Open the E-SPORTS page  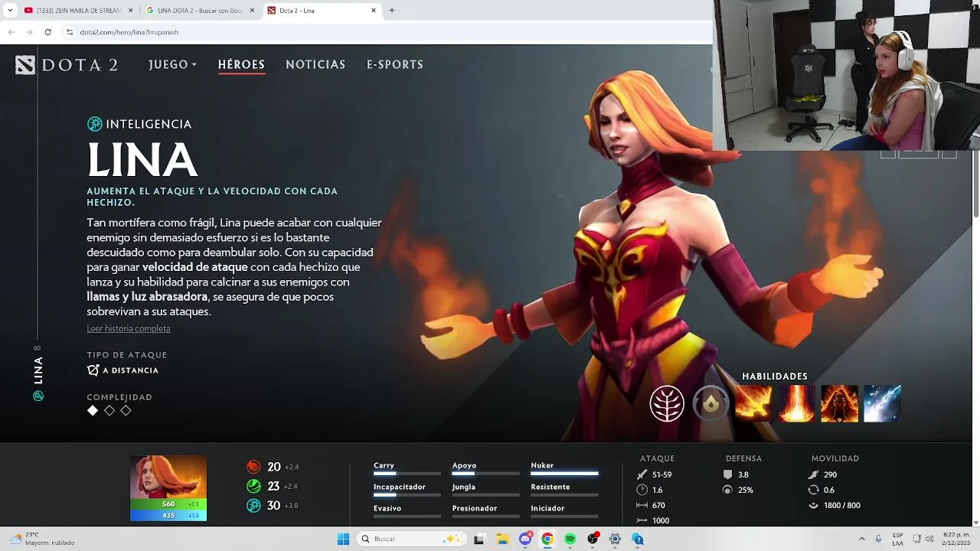(x=395, y=65)
